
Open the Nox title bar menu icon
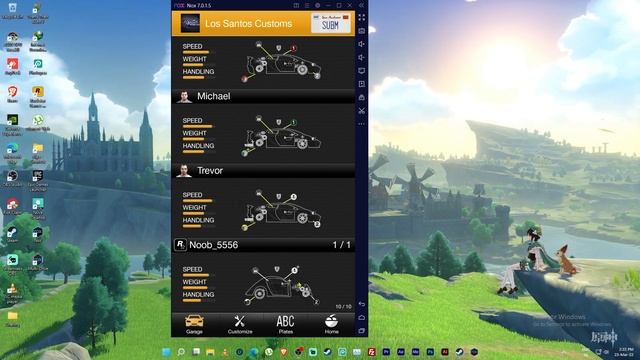click(307, 5)
